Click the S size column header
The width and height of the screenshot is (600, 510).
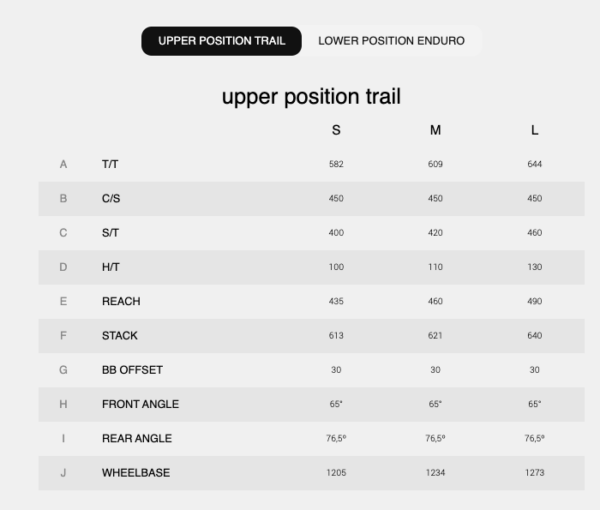pyautogui.click(x=336, y=130)
